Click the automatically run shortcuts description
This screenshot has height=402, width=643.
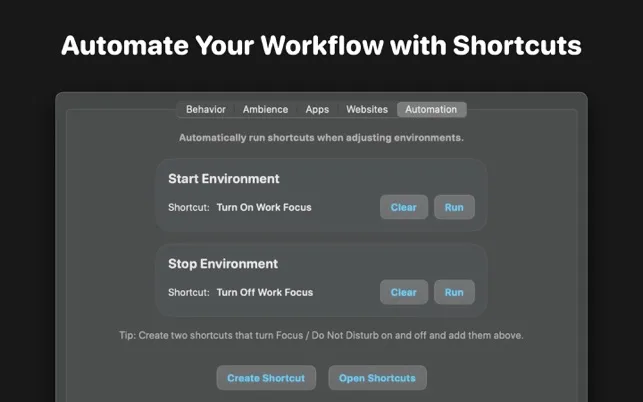pyautogui.click(x=321, y=138)
